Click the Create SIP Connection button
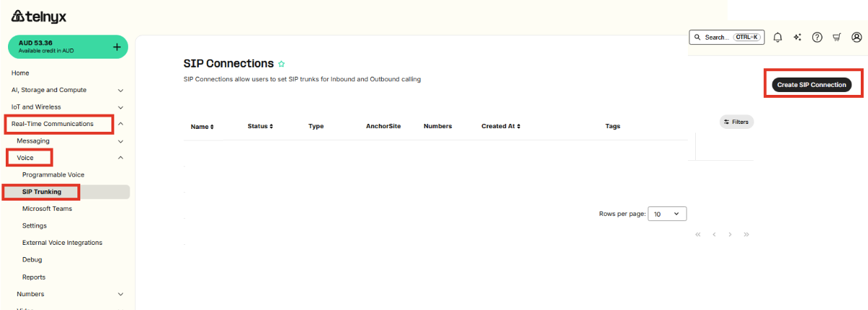This screenshot has height=310, width=868. pos(812,85)
